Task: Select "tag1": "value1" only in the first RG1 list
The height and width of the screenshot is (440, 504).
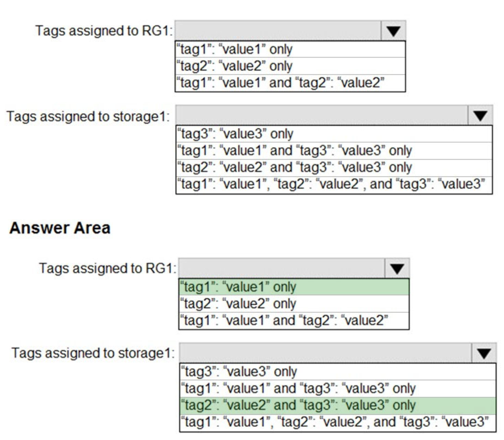Action: click(290, 49)
